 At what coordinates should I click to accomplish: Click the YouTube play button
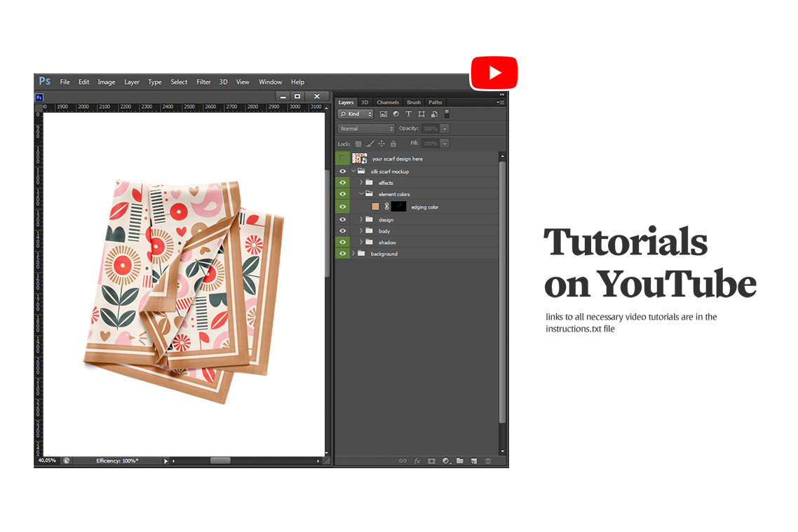tap(494, 72)
